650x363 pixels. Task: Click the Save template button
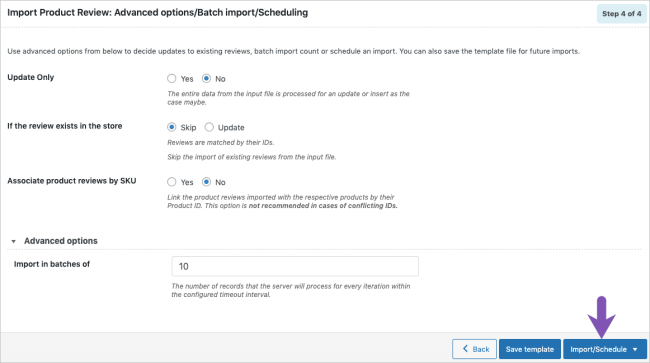coord(530,349)
